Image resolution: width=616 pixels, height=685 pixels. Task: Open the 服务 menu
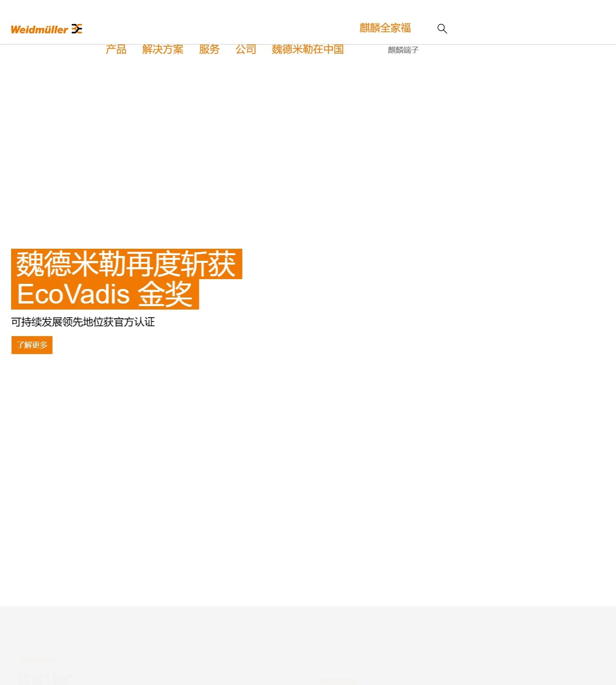(209, 50)
